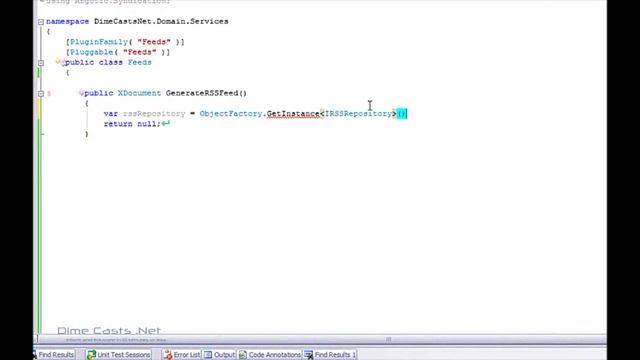Switch to the Unit Test Sessions tab
The image size is (640, 360).
click(x=119, y=355)
